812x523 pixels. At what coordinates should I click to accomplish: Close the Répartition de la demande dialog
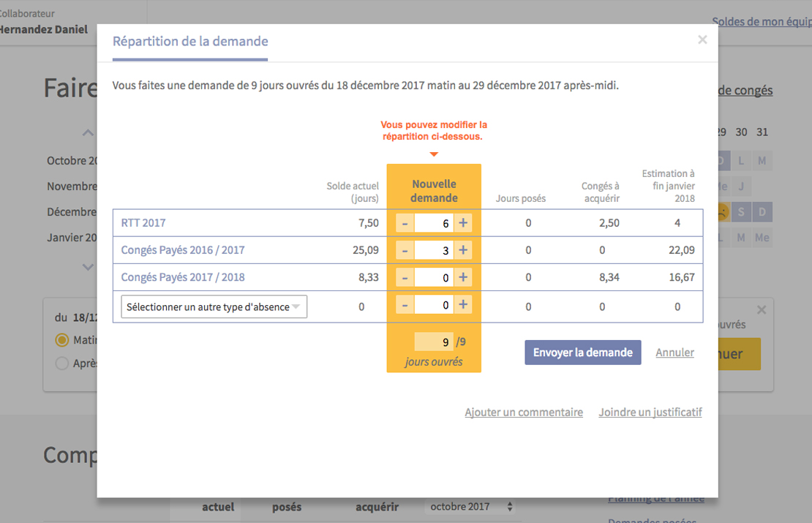[x=702, y=40]
